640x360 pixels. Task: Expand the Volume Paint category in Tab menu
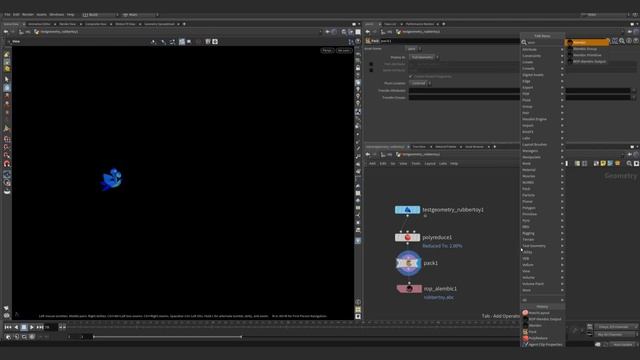coord(542,284)
